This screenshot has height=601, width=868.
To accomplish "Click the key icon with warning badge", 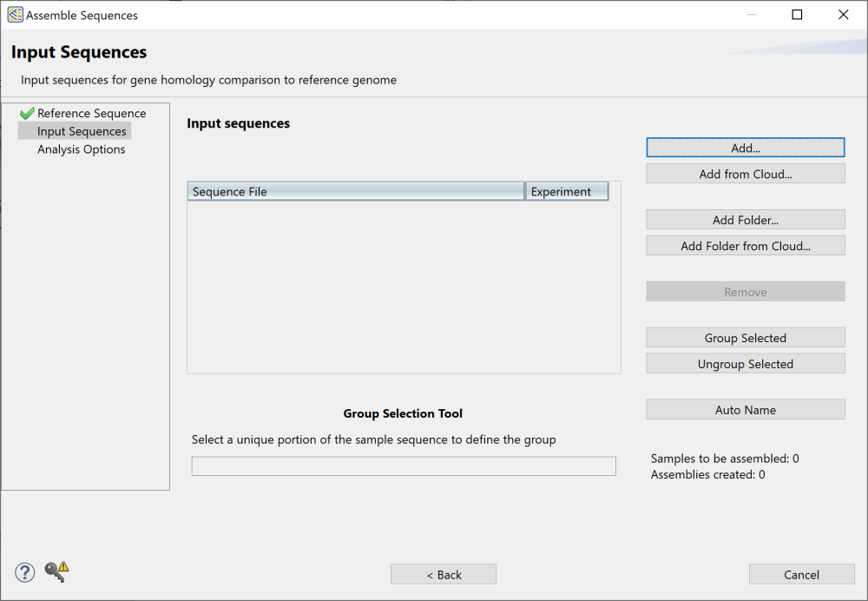I will (x=54, y=572).
